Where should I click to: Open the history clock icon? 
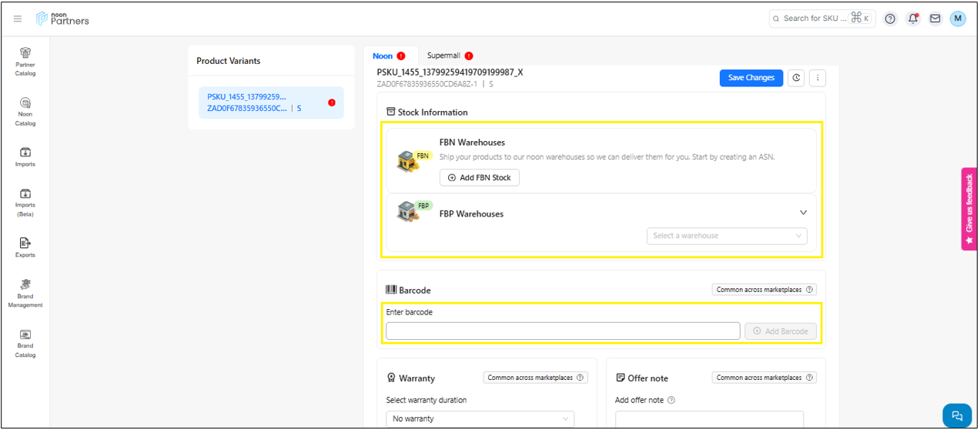click(796, 78)
